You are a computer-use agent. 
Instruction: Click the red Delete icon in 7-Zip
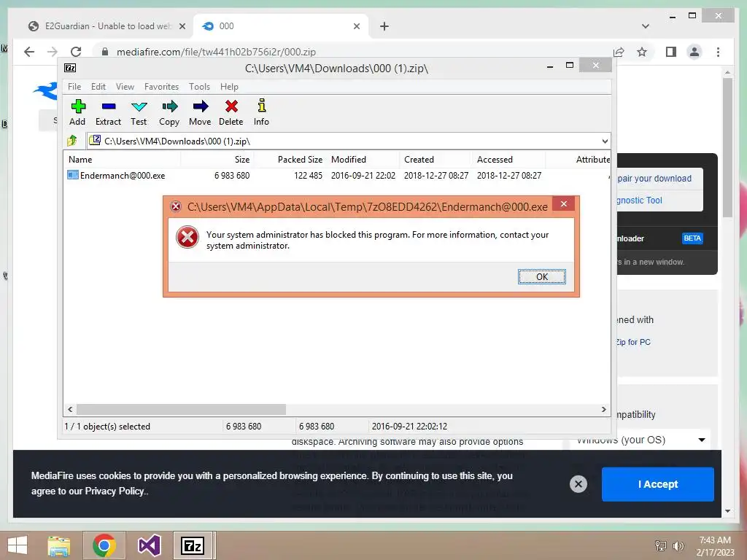[231, 112]
